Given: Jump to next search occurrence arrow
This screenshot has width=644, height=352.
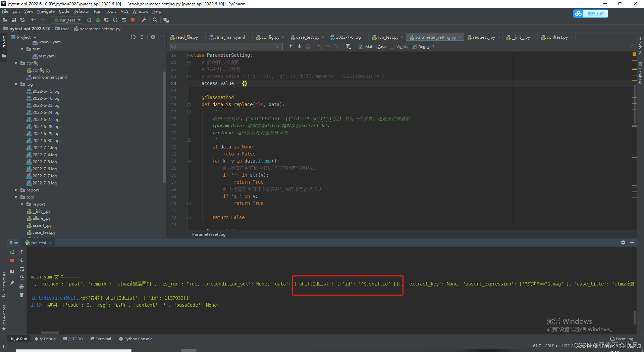Looking at the screenshot, I should tap(300, 47).
